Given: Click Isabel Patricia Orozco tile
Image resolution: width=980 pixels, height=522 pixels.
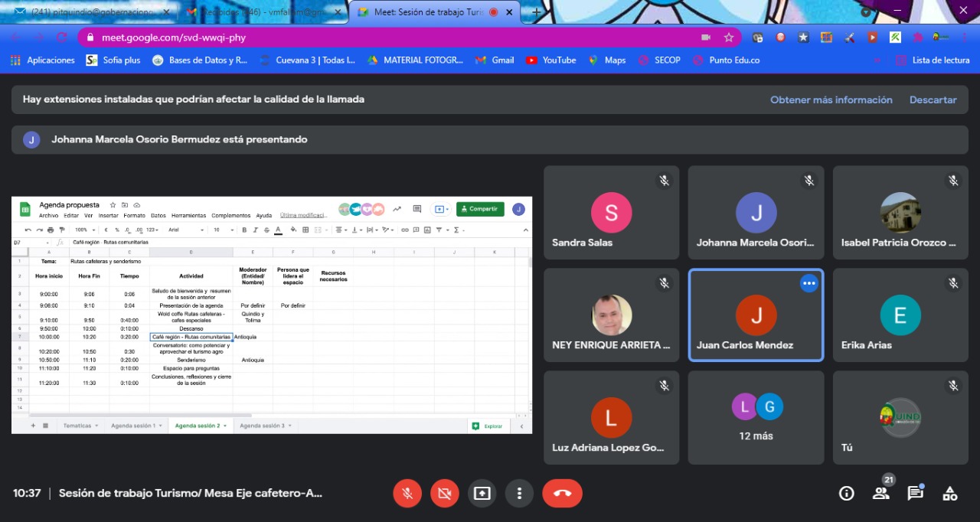Looking at the screenshot, I should click(x=900, y=213).
